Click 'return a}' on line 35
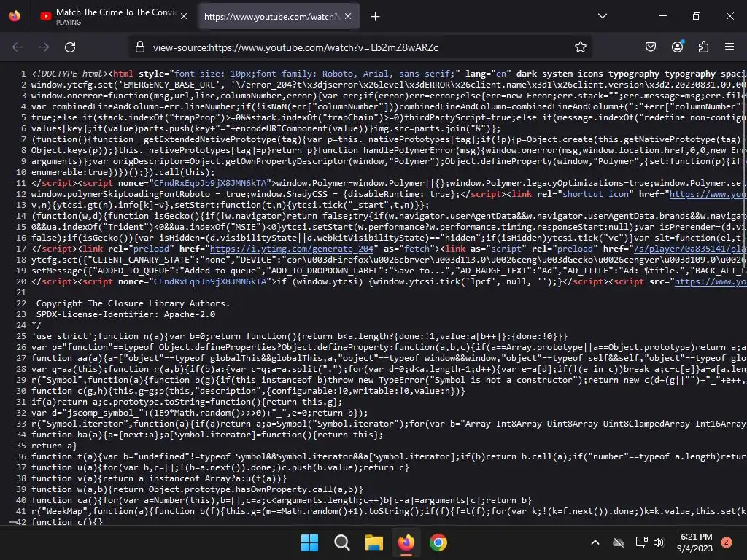 click(54, 446)
